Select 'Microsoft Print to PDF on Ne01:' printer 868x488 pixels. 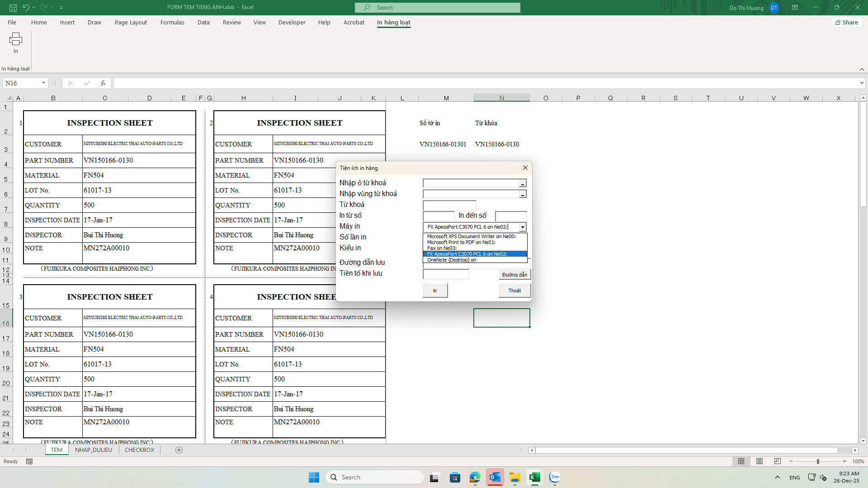(461, 242)
